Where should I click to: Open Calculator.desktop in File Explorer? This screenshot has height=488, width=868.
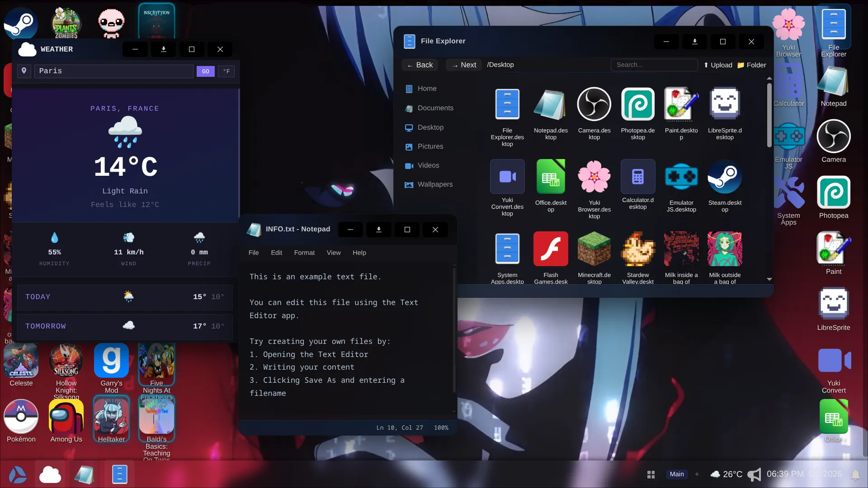637,185
